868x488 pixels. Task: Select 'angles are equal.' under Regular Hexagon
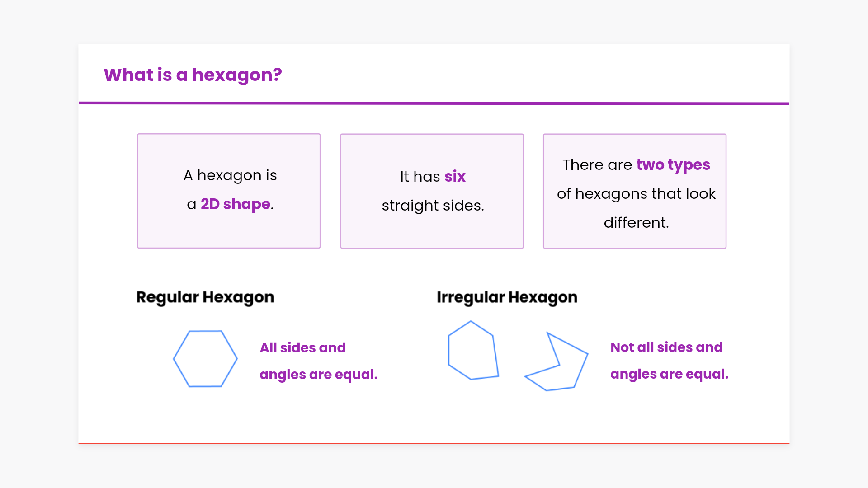coord(318,375)
